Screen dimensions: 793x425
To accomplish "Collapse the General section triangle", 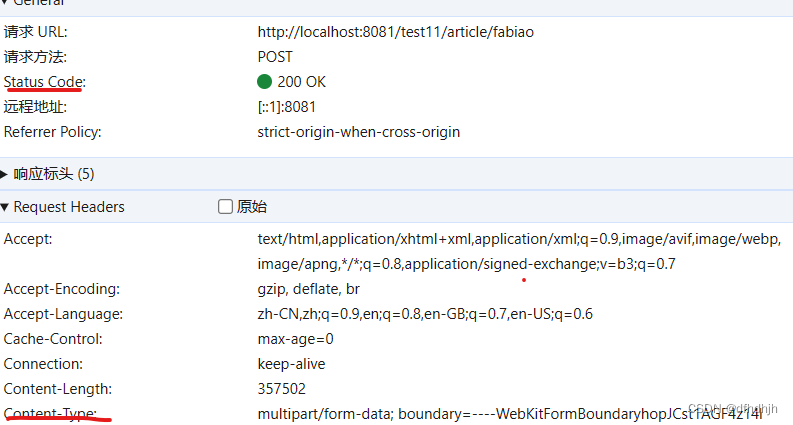I will point(4,3).
